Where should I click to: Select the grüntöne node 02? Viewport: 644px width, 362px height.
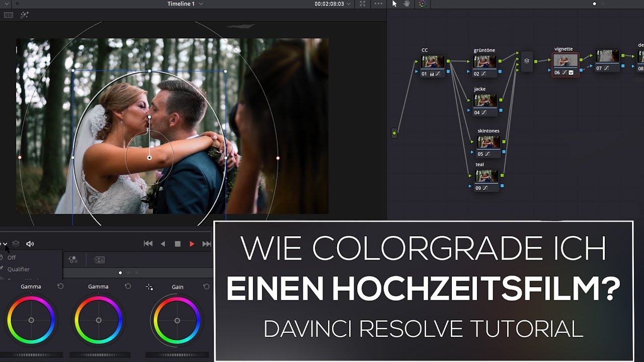pos(485,66)
